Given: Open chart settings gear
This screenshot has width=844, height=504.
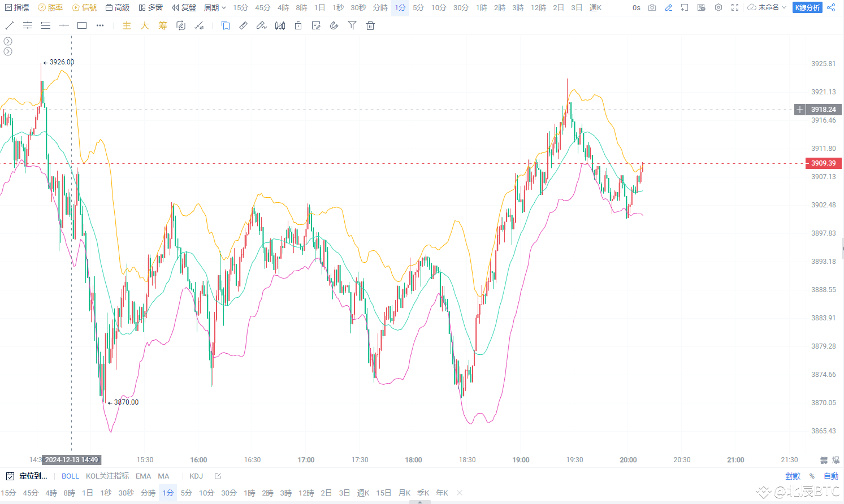Looking at the screenshot, I should point(718,7).
